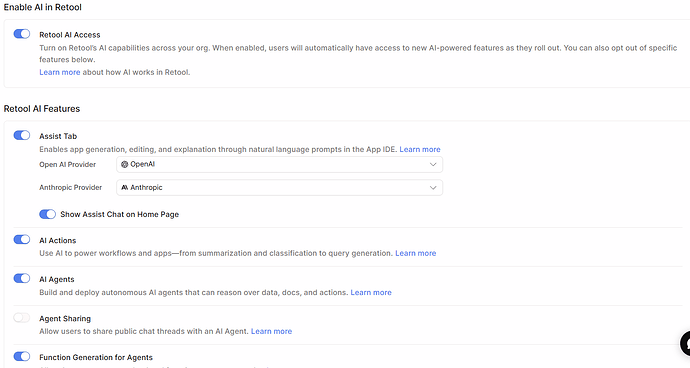
Task: Click the Anthropic Provider field label
Action: coord(70,188)
